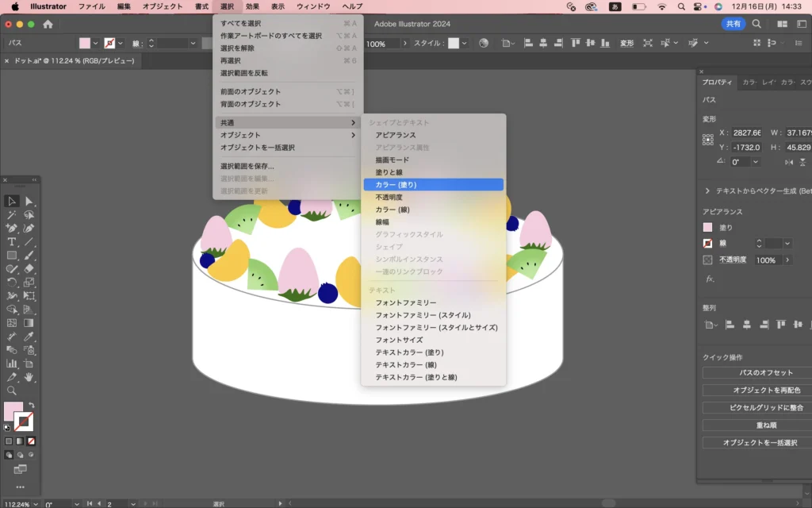This screenshot has width=812, height=508.
Task: Select the Type tool
Action: (12, 242)
